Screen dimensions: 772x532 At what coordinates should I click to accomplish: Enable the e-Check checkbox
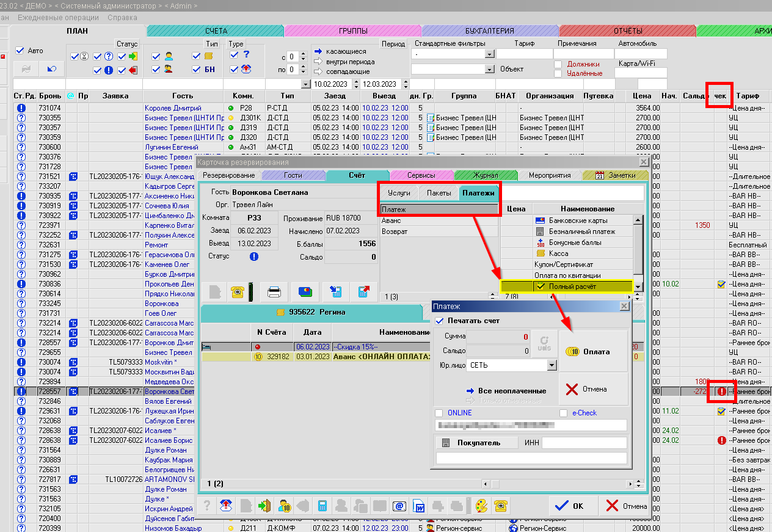(x=563, y=413)
